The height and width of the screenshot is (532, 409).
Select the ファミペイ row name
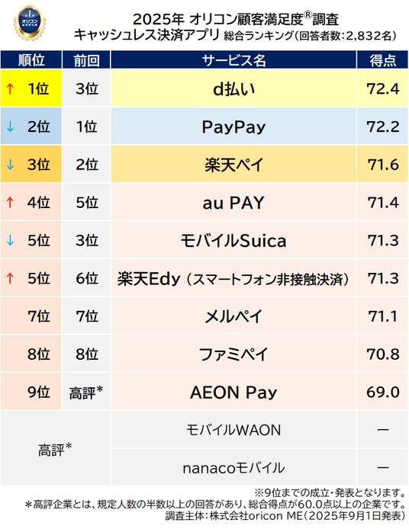click(x=233, y=354)
